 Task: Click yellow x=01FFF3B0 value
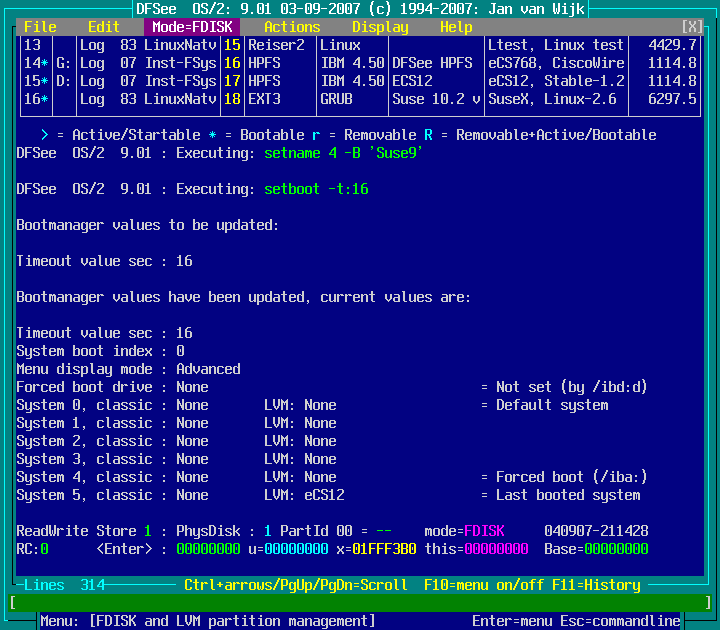click(x=376, y=549)
